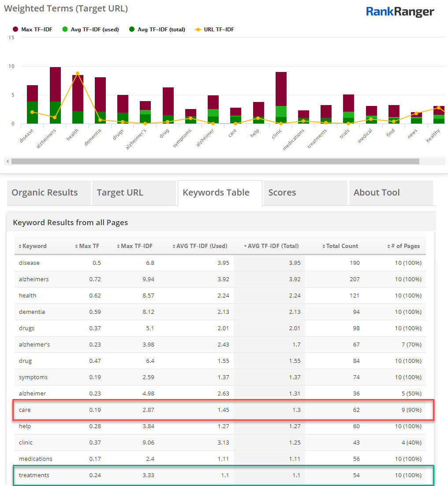This screenshot has height=486, width=448.
Task: Sort table by Total Count column
Action: [342, 246]
